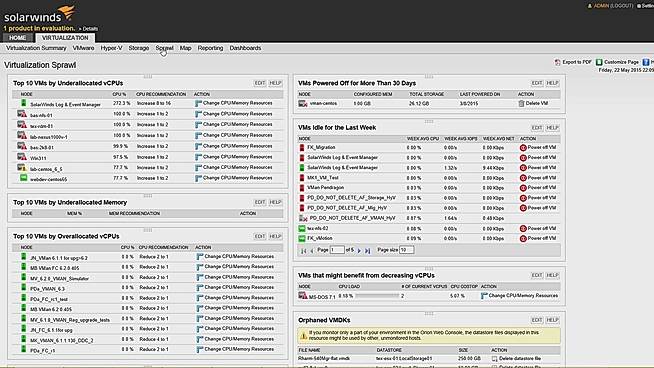Click the Export to PDF icon
This screenshot has width=654, height=368.
(x=557, y=62)
